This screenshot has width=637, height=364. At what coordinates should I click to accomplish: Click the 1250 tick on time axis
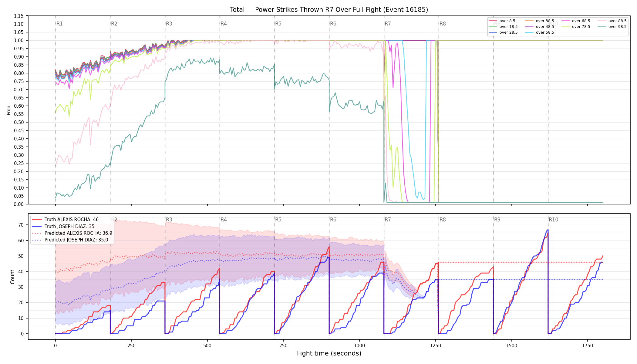pyautogui.click(x=436, y=345)
